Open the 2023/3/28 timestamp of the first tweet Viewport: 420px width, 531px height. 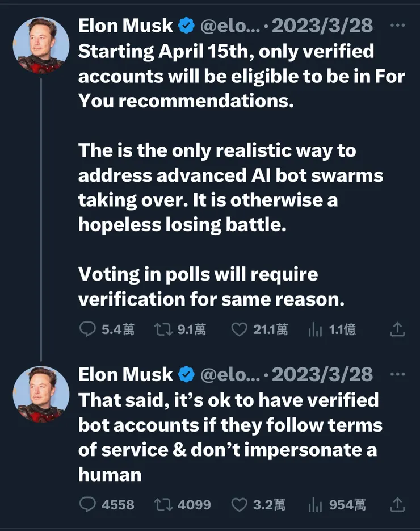point(322,26)
